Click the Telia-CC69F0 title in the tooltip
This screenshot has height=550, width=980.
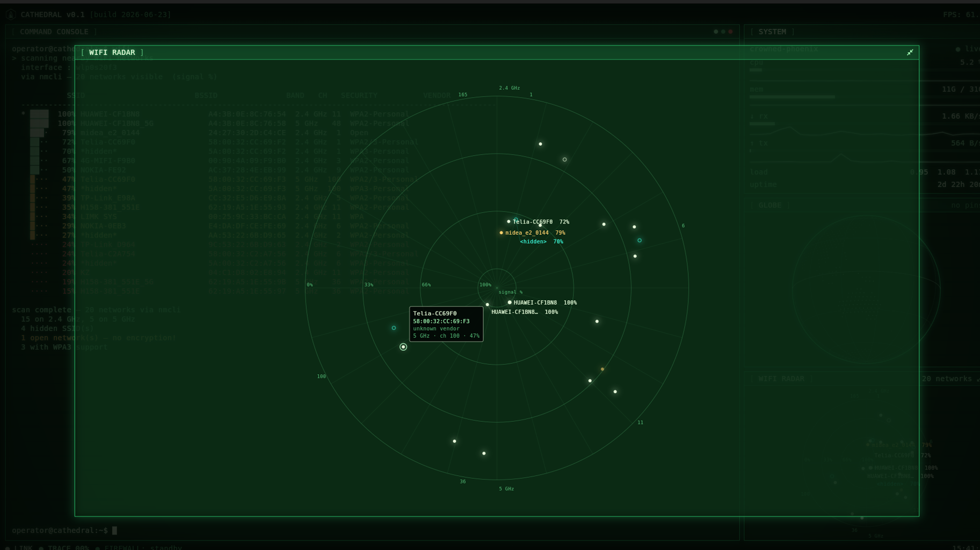[x=434, y=313]
